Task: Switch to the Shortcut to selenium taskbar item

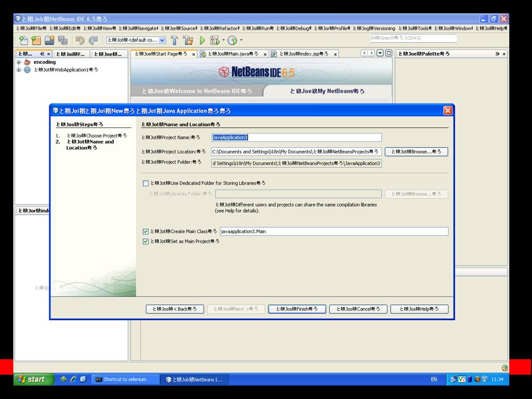Action: 125,379
